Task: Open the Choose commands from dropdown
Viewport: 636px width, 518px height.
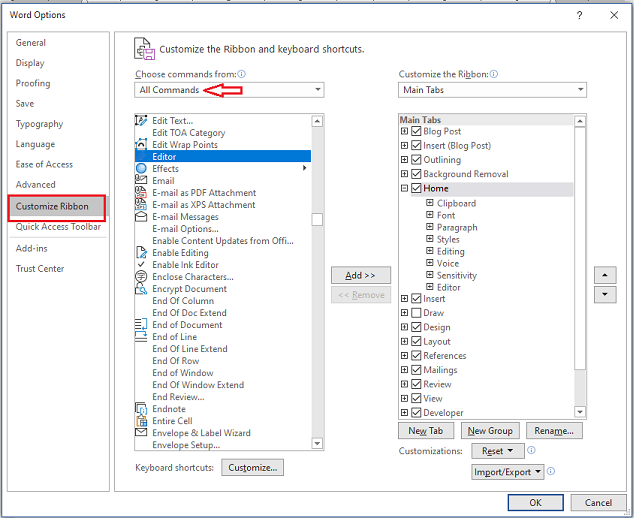Action: tap(229, 90)
